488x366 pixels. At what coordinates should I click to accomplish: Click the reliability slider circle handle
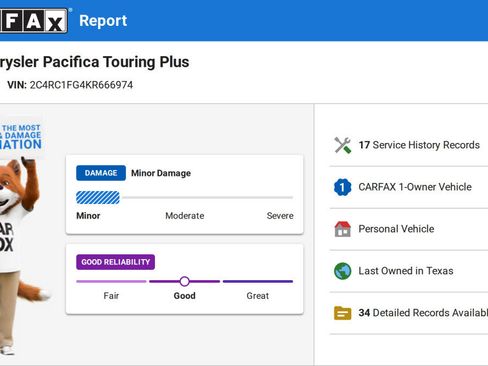point(185,281)
